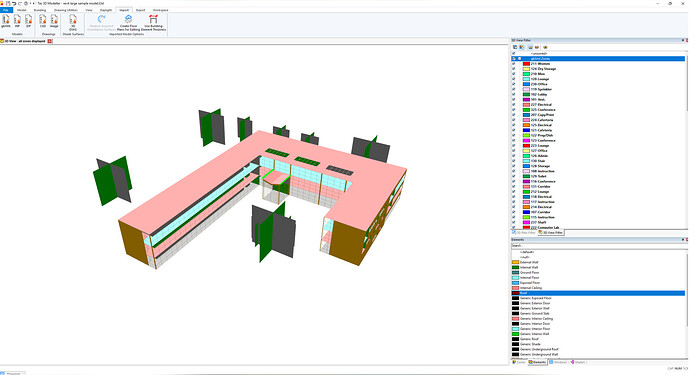Switch to the Drawing Utilities ribbon tab

click(x=66, y=10)
